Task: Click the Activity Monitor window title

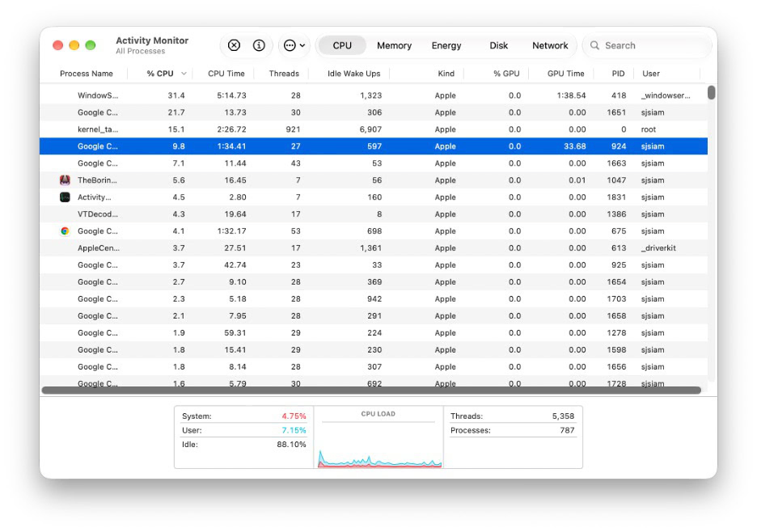Action: [152, 40]
